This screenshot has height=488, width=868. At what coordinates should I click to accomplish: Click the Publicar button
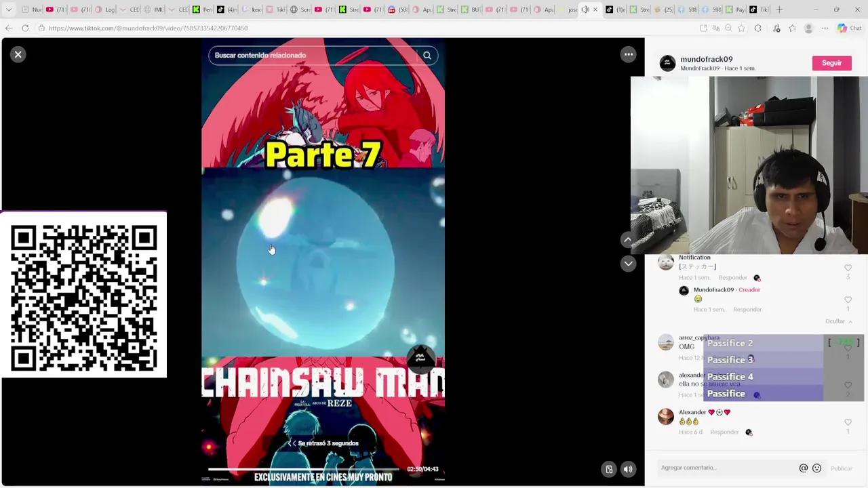(841, 468)
